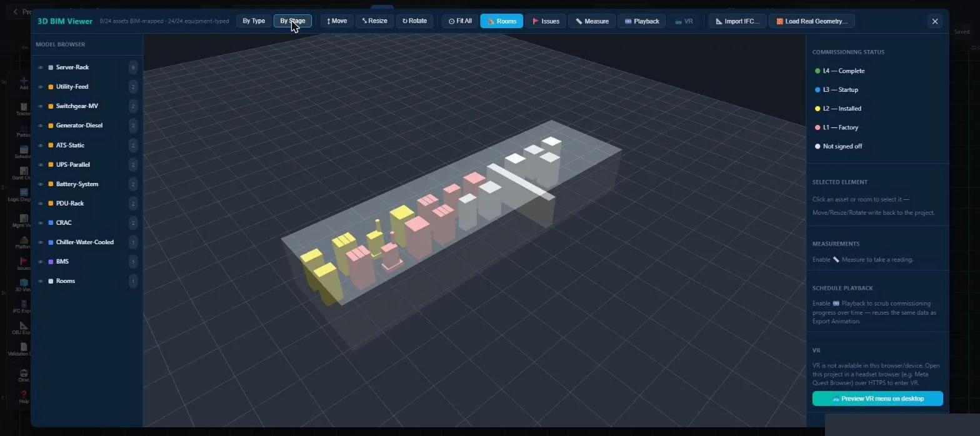Screen dimensions: 980x436
Task: Toggle Utility-Feed visibility eye
Action: click(x=41, y=87)
